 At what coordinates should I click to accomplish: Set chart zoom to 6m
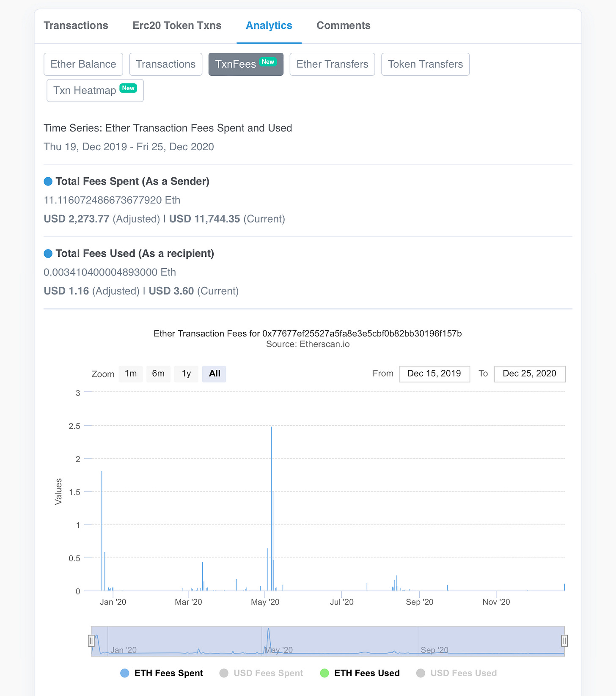158,374
